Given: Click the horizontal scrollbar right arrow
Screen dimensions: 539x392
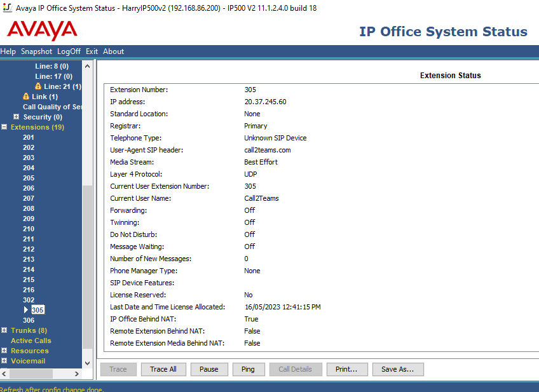Looking at the screenshot, I should pyautogui.click(x=77, y=374).
